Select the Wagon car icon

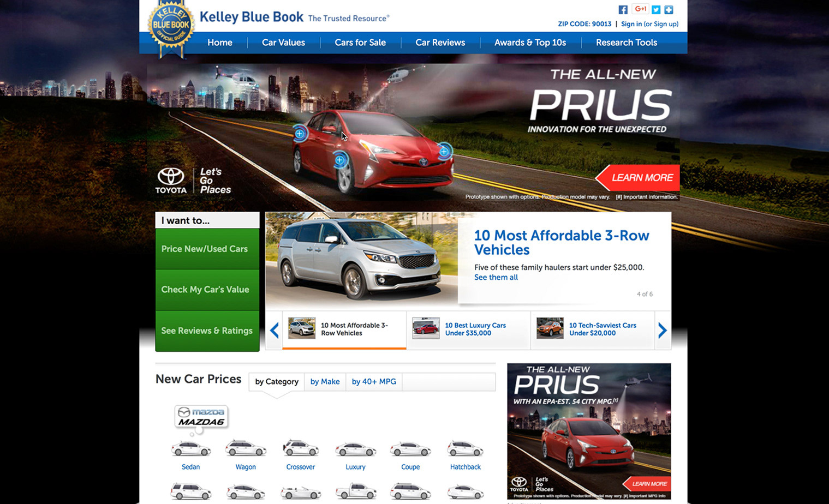[246, 449]
